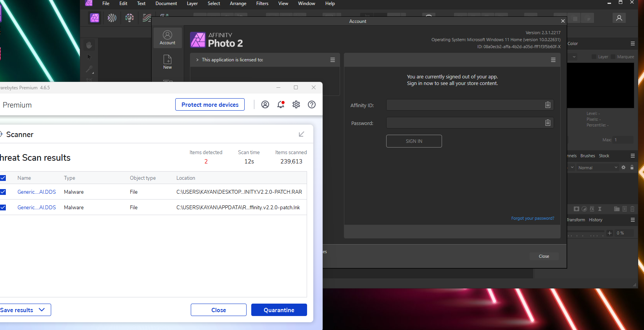Click the histogram Max value field

coord(623,140)
